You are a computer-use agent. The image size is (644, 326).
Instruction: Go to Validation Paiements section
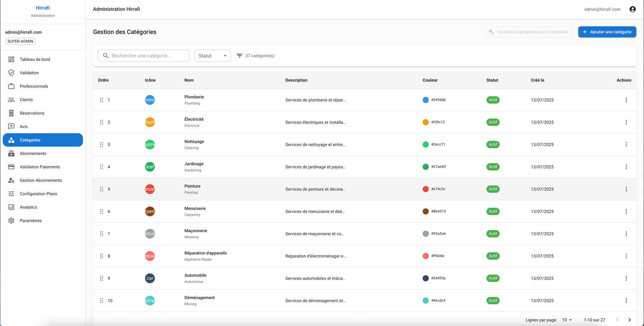coord(40,167)
